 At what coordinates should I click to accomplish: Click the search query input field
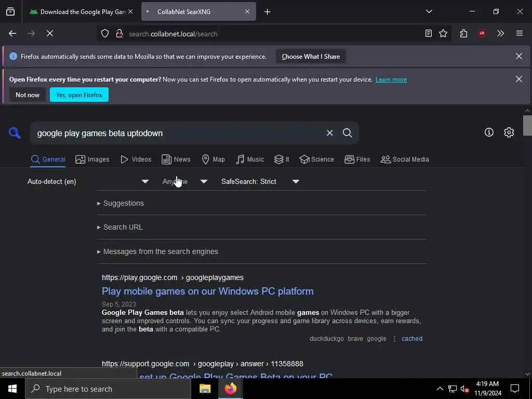177,133
